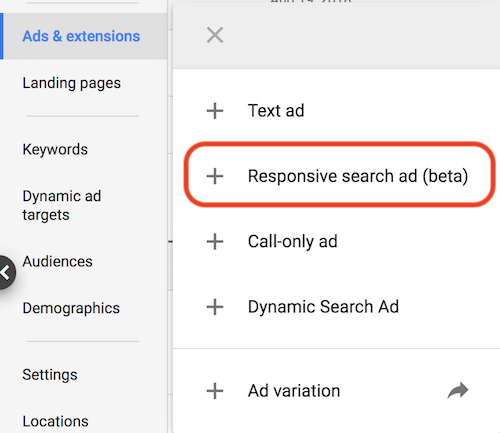
Task: Open Keywords in the sidebar
Action: coord(55,149)
